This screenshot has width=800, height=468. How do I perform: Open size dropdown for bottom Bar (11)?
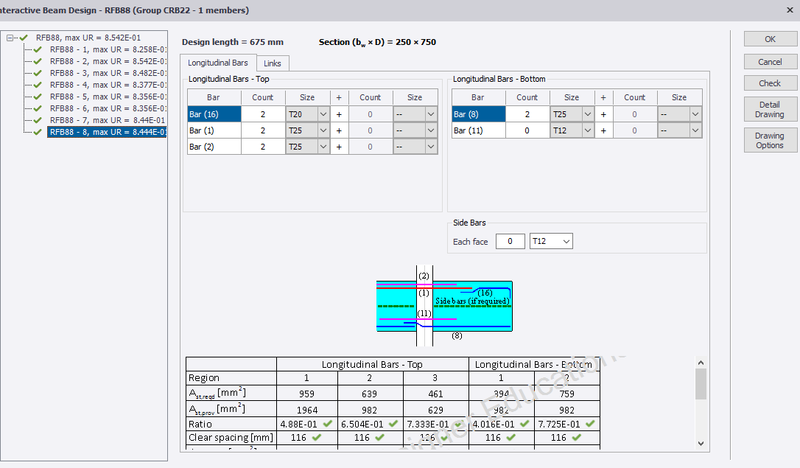(588, 131)
